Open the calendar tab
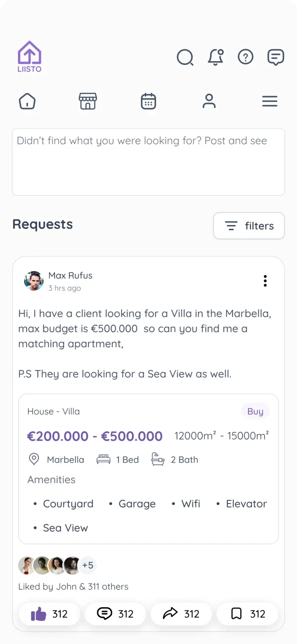Screen dimensions: 297x644 coord(148,101)
